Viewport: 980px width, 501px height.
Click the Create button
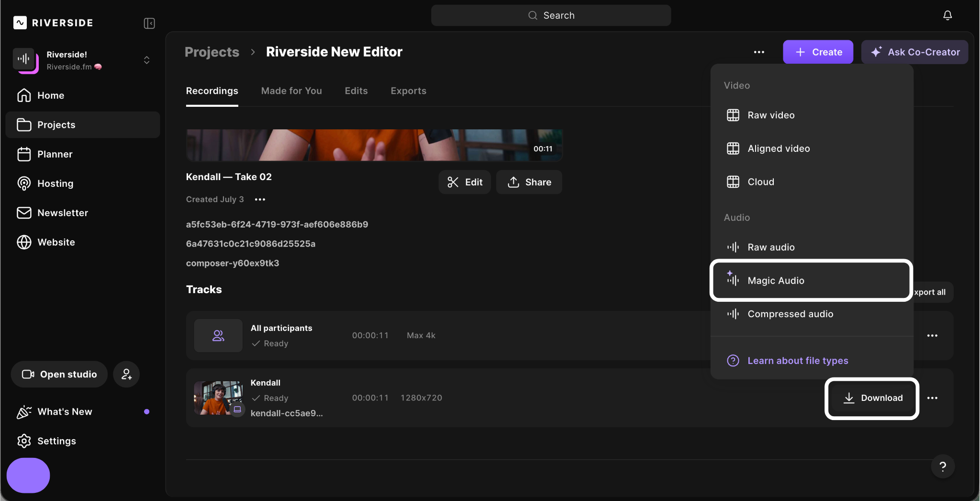click(818, 52)
